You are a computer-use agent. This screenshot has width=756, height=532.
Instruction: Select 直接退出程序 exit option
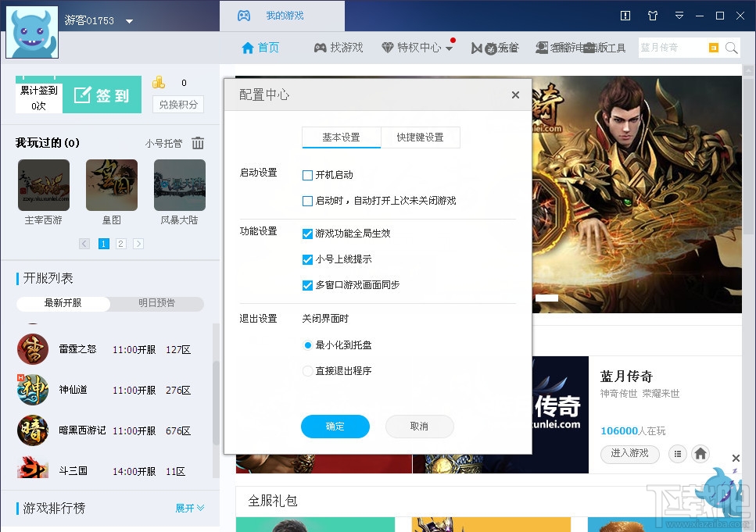[308, 370]
